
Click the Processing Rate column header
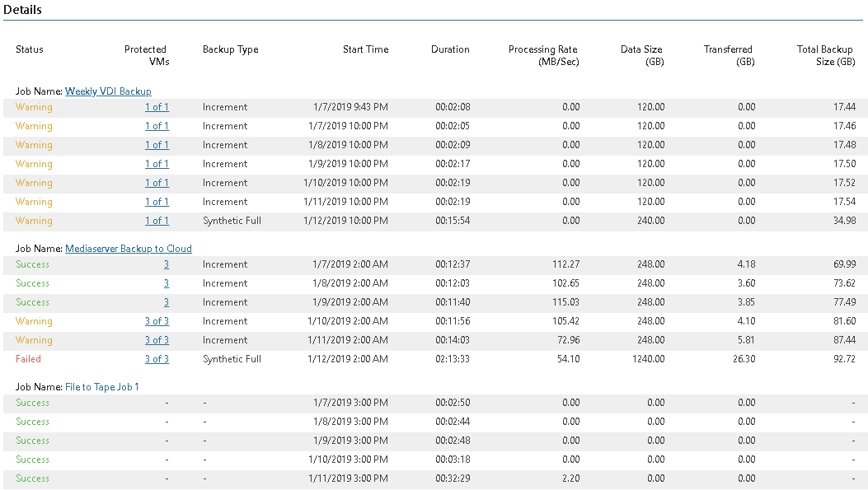tap(543, 55)
